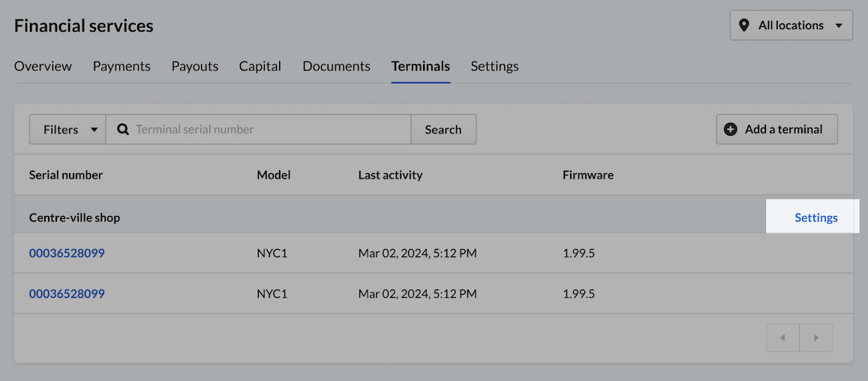Open the All locations dropdown
868x381 pixels.
click(x=791, y=25)
